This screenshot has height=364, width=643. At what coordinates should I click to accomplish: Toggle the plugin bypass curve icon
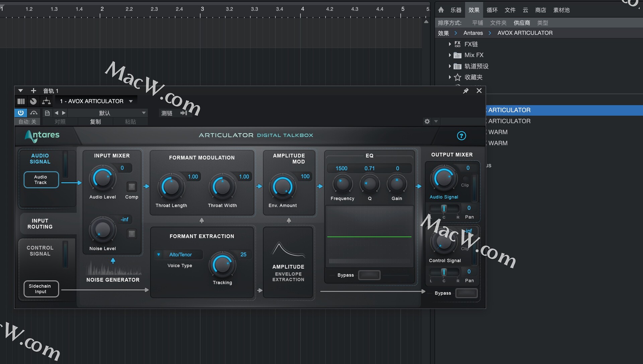(x=33, y=113)
